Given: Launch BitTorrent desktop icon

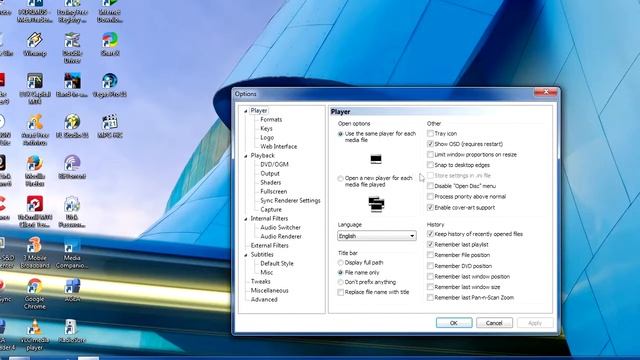Looking at the screenshot, I should 72,167.
